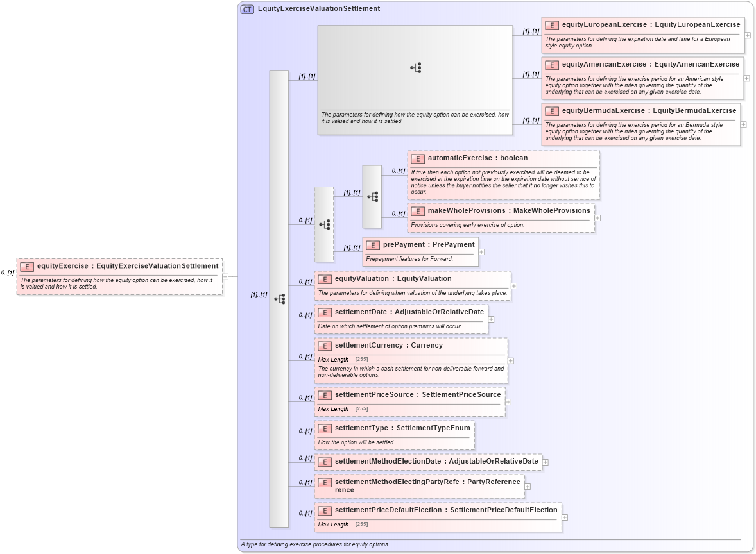Select the settlementType element icon
The height and width of the screenshot is (554, 756).
coord(325,428)
